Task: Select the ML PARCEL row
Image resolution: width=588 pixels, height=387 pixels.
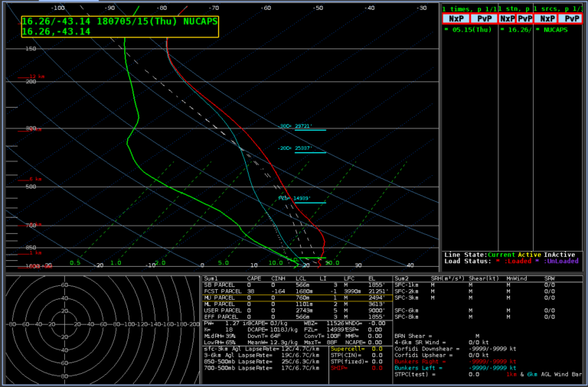Action: click(x=297, y=304)
